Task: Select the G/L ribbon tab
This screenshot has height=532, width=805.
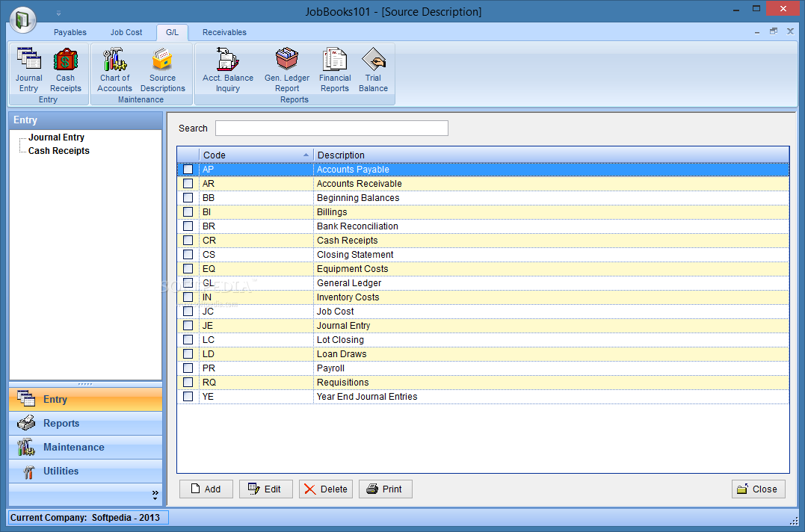Action: pos(172,32)
